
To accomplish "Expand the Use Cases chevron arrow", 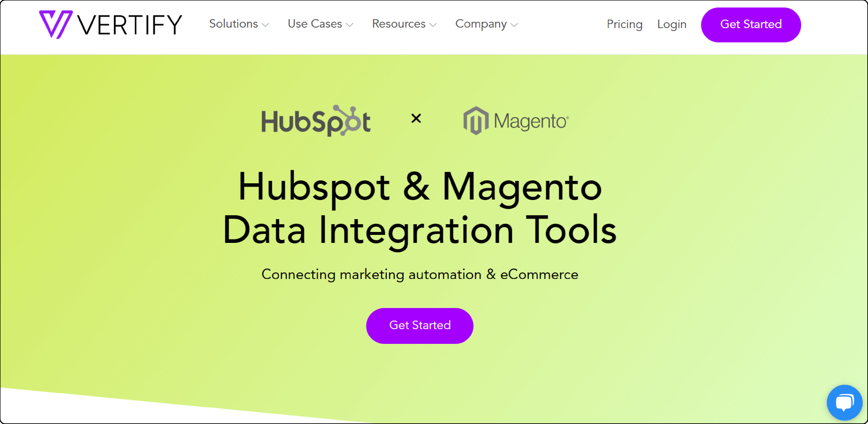I will tap(350, 25).
